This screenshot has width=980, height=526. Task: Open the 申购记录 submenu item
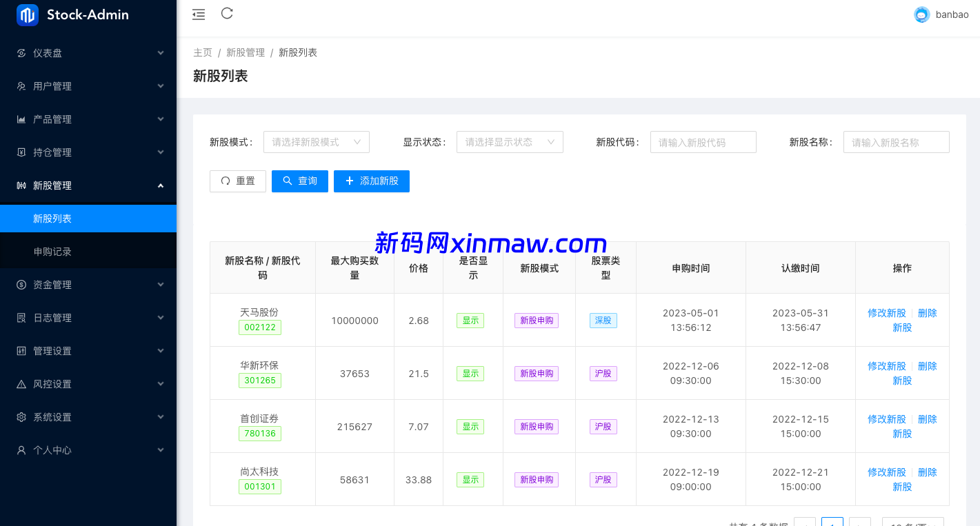pyautogui.click(x=52, y=252)
